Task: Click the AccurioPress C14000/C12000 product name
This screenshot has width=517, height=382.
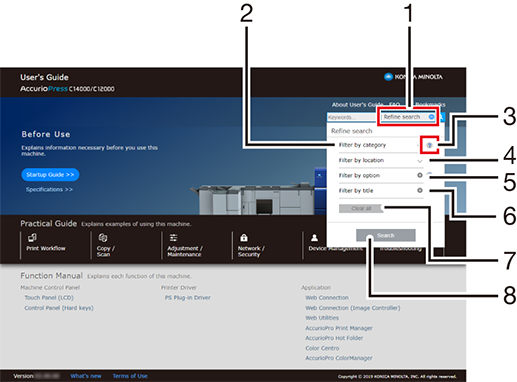Action: 67,89
